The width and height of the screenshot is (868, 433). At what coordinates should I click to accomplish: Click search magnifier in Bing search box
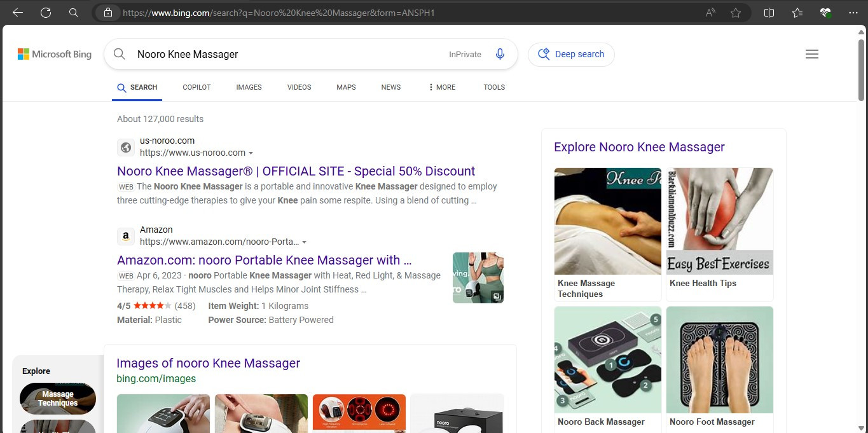click(119, 54)
